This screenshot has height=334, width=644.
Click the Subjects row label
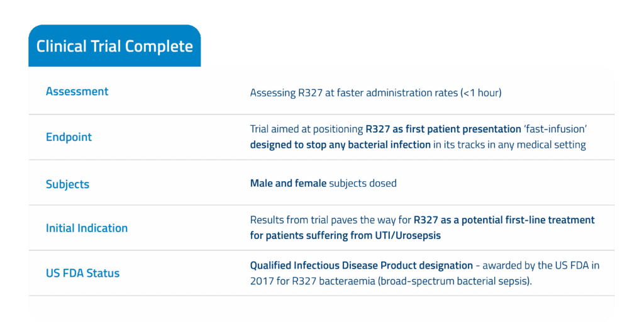[x=67, y=184]
